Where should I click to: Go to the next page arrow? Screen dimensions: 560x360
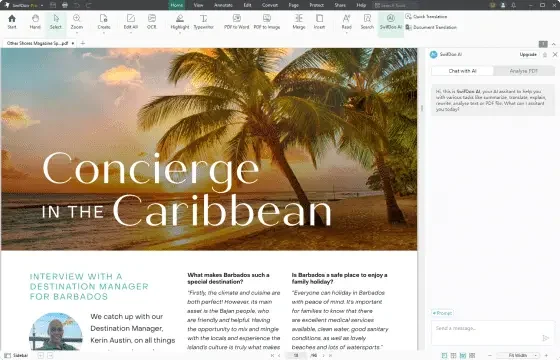[324, 355]
